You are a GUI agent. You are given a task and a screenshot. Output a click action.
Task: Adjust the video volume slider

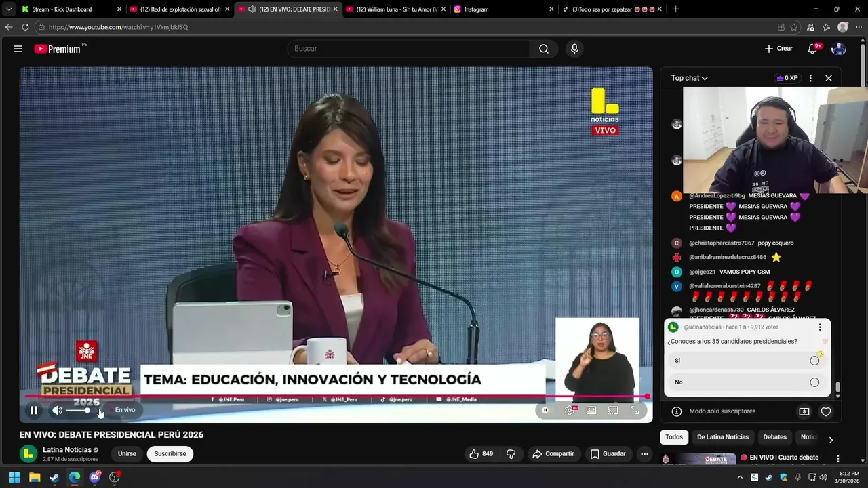click(x=78, y=410)
